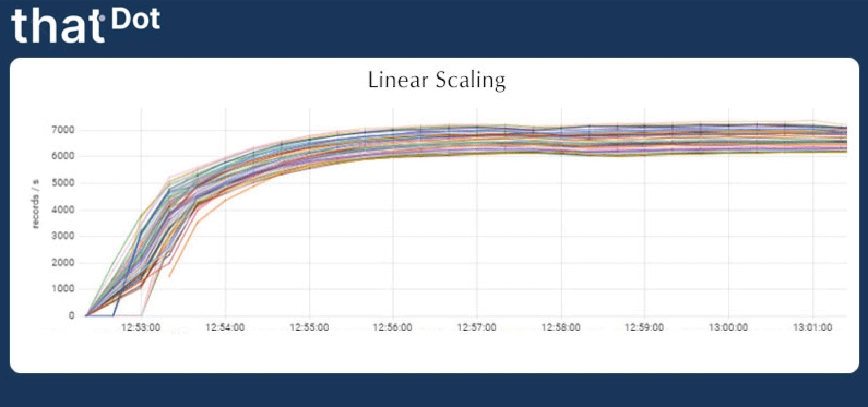868x407 pixels.
Task: Select the 3000 y-axis value
Action: (x=64, y=236)
